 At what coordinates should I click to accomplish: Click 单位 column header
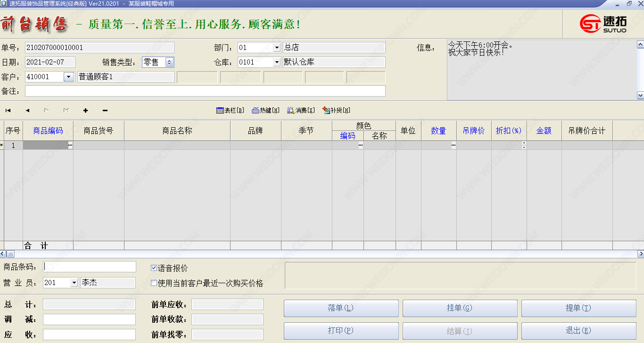click(x=408, y=131)
